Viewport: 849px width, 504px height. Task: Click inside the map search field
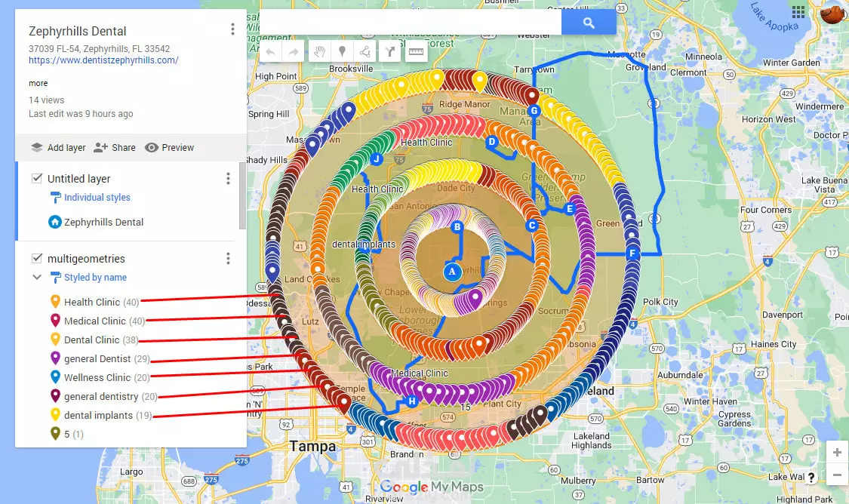411,23
